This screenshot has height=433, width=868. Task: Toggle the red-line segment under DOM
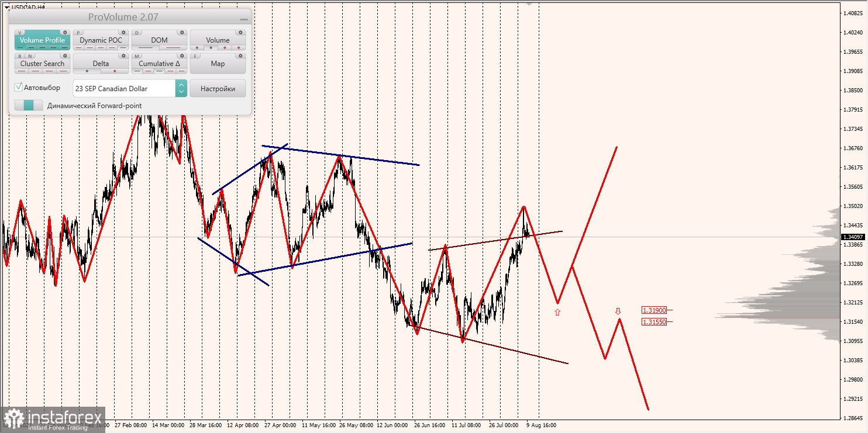click(173, 47)
